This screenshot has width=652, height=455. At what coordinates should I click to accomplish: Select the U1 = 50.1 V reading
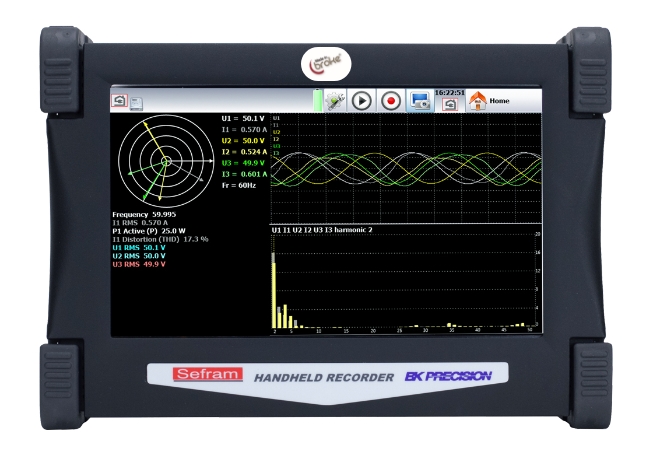[242, 118]
